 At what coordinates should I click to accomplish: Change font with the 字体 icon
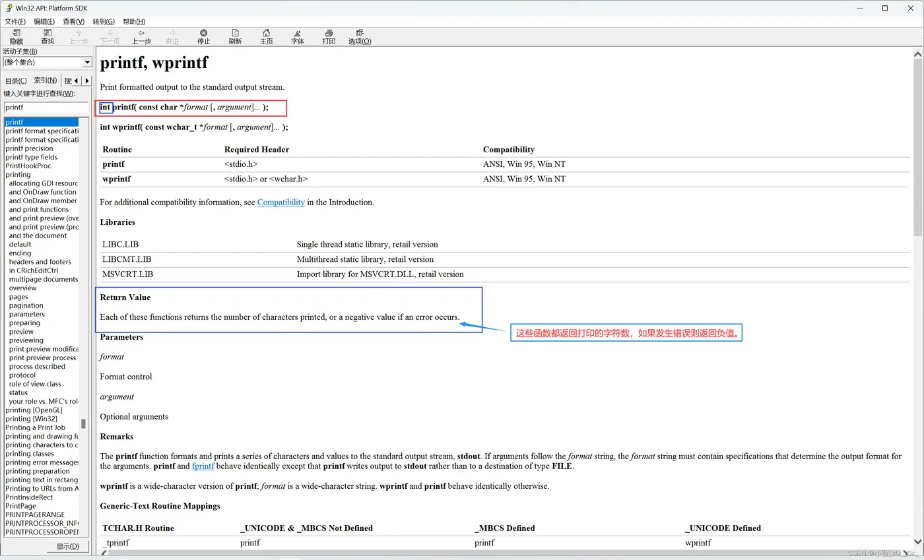298,33
